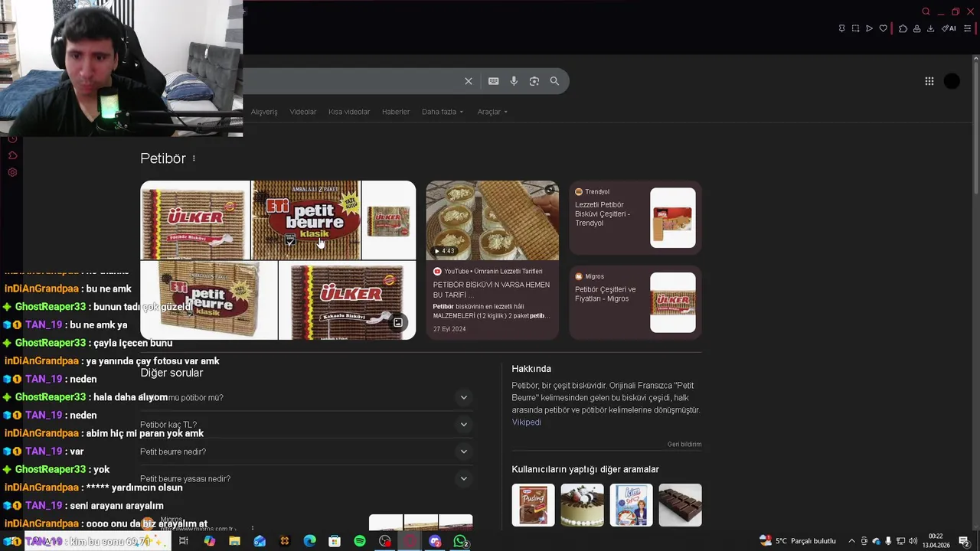
Task: Open Task View on the taskbar
Action: point(184,541)
